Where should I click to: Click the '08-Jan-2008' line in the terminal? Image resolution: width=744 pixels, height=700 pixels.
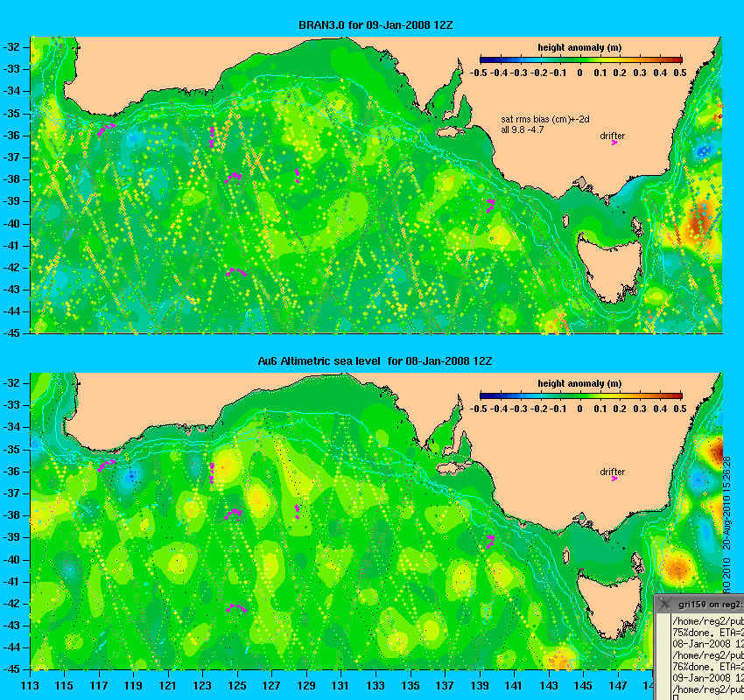[x=708, y=644]
